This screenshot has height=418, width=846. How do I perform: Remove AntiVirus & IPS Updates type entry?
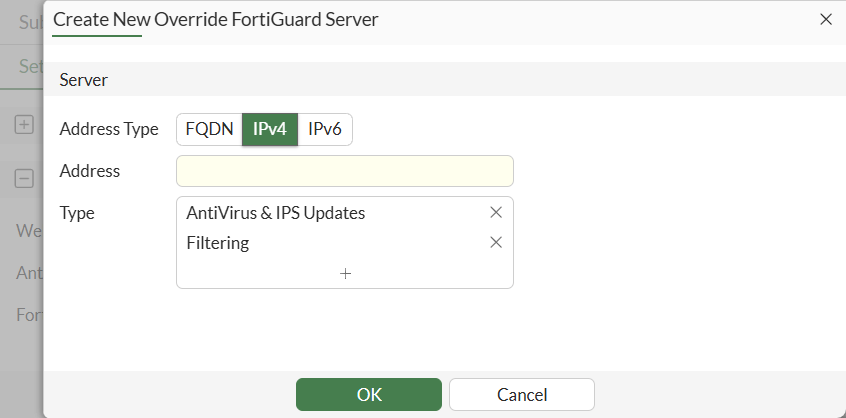[495, 213]
